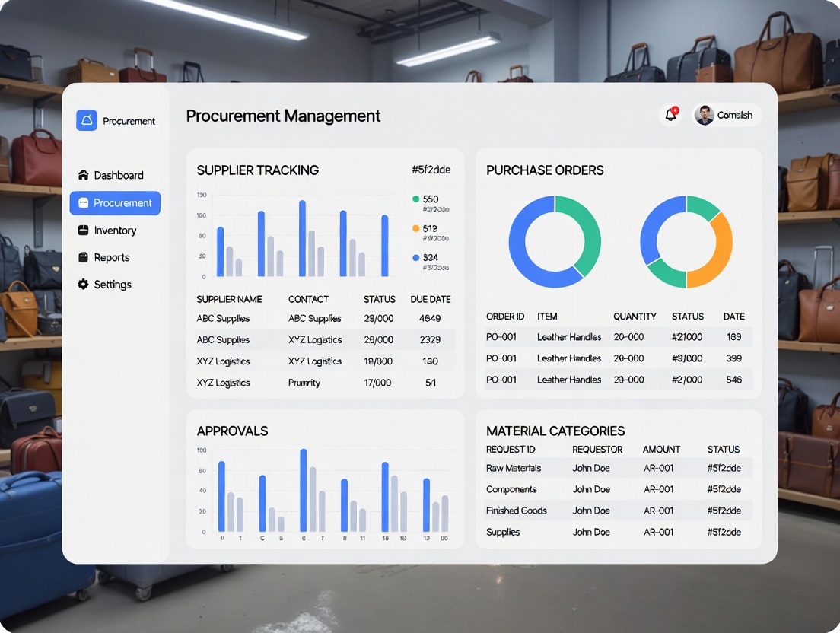Open the notification bell icon

point(670,115)
